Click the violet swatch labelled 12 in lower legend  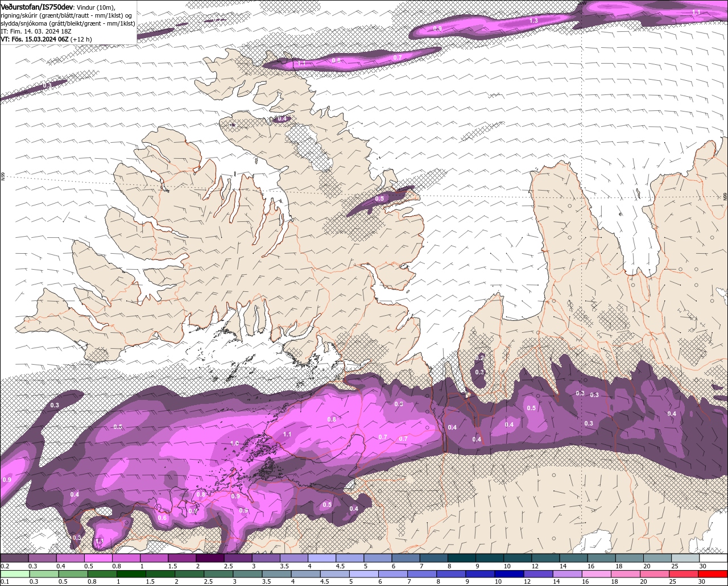point(538,573)
